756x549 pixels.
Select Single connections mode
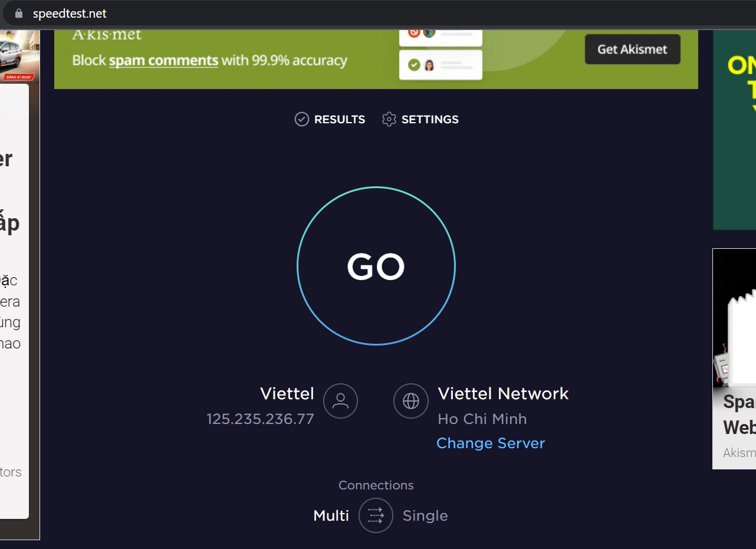(425, 516)
